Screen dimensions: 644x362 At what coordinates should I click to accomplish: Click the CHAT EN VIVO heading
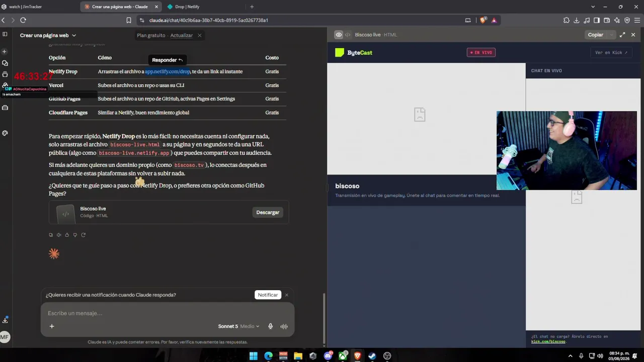[546, 71]
